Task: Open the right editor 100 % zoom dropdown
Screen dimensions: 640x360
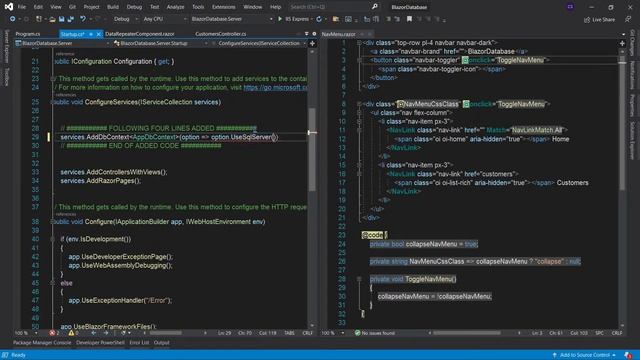Action: click(x=333, y=333)
